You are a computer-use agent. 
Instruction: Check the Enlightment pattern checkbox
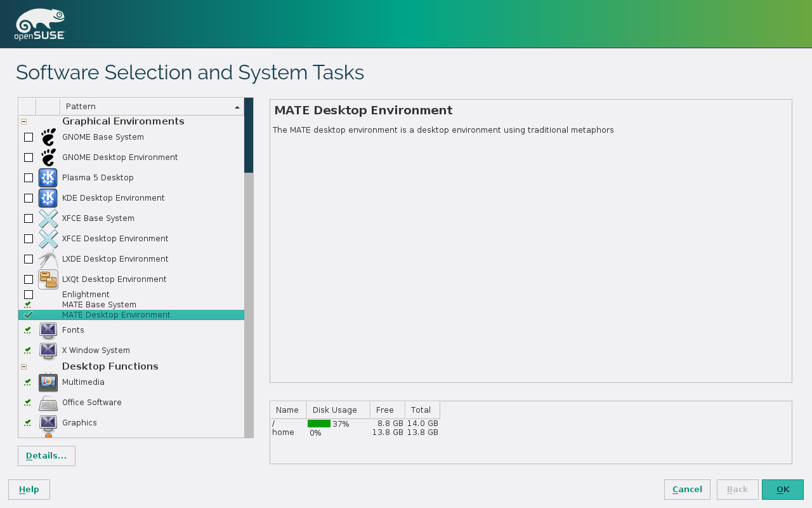point(29,295)
